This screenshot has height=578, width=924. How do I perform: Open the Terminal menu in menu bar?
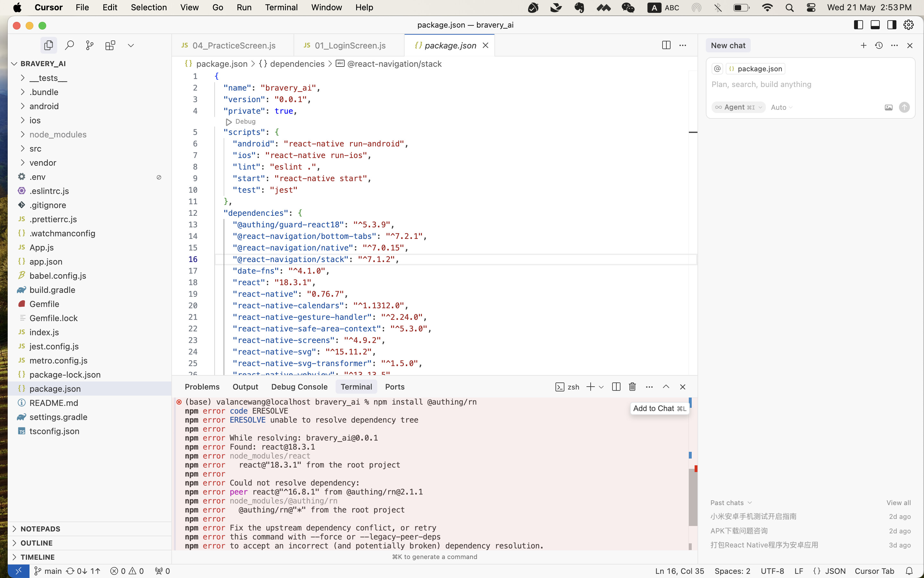click(x=281, y=7)
